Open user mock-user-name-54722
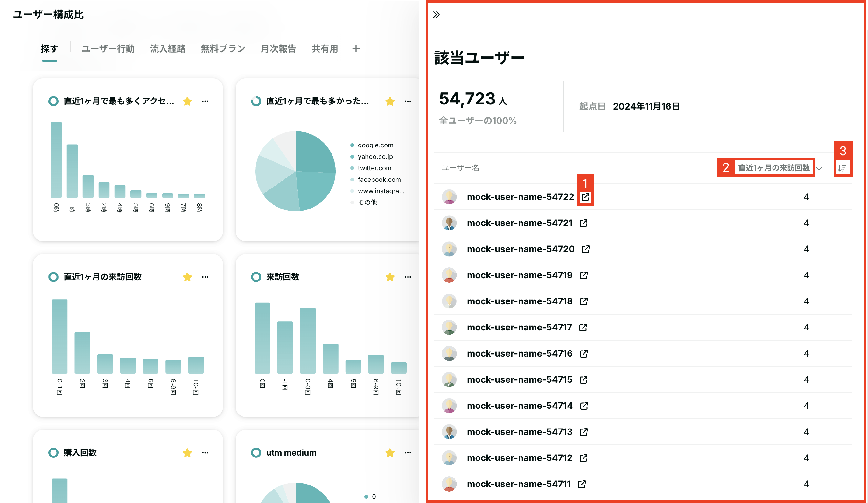The width and height of the screenshot is (868, 503). [x=520, y=197]
